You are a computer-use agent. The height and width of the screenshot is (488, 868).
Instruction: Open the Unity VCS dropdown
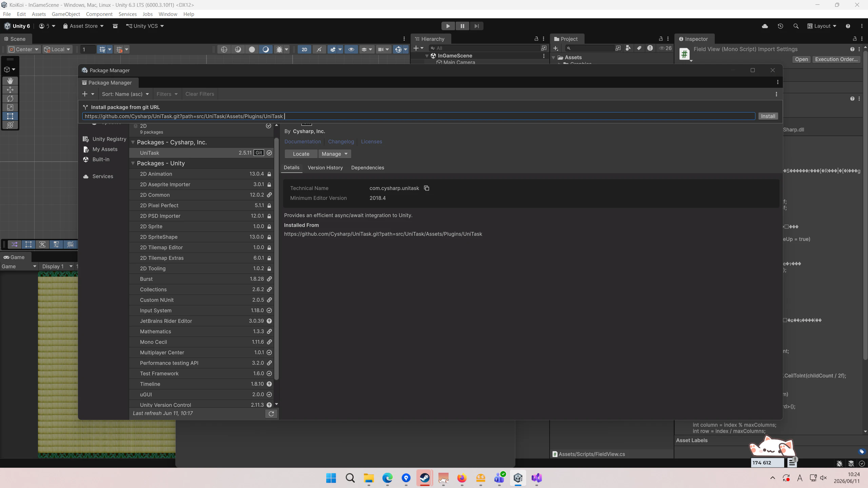click(x=145, y=26)
